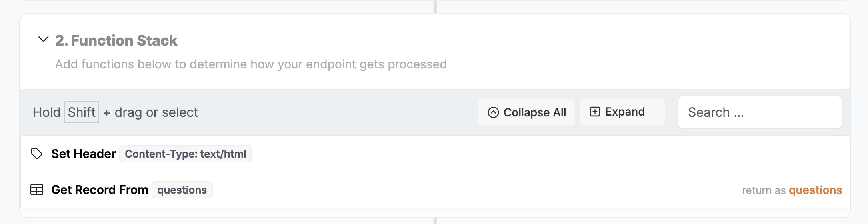Click the circled-arrow icon on Collapse All
Image resolution: width=868 pixels, height=224 pixels.
[x=493, y=112]
